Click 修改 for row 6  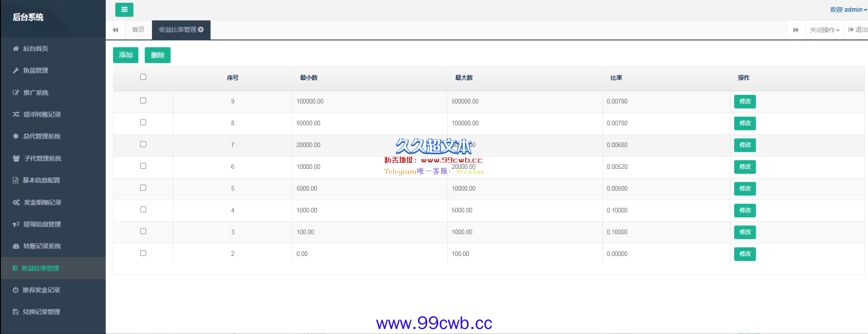click(745, 167)
